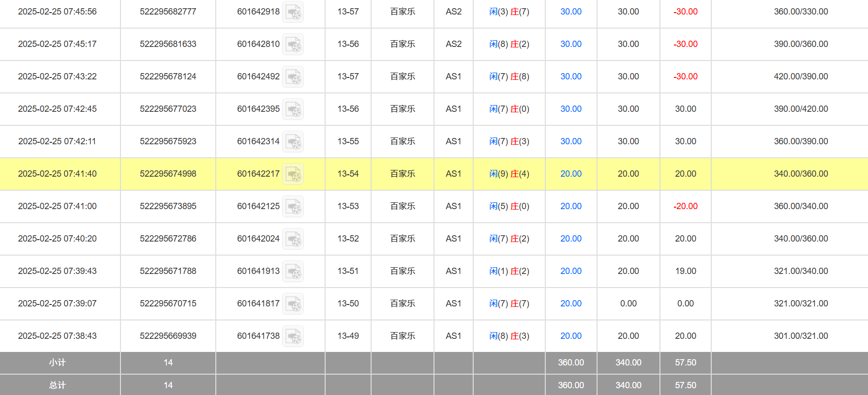Select order number 522295682777
Image resolution: width=868 pixels, height=395 pixels.
pos(168,12)
